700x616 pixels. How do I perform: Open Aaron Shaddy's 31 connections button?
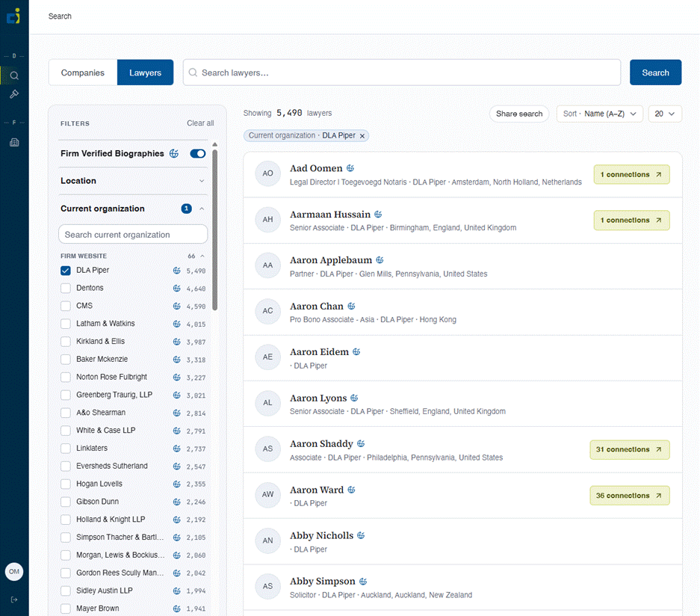click(x=630, y=449)
